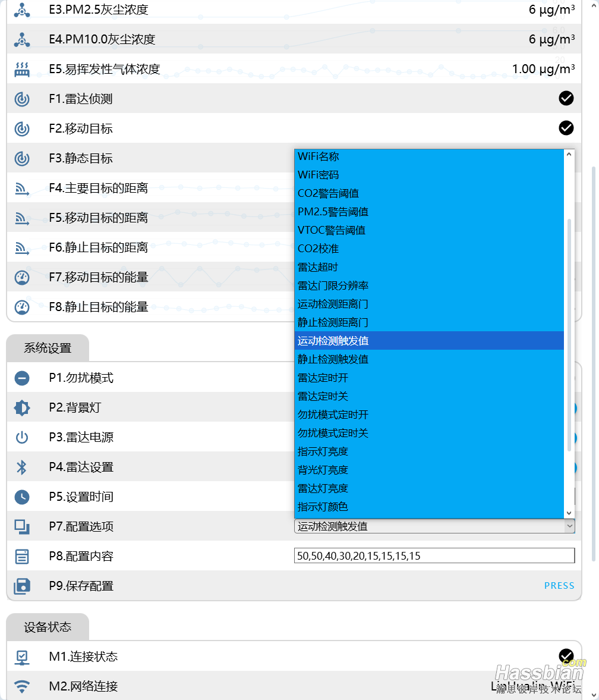Click the page vertical scrollbar
This screenshot has height=700, width=599.
point(594,364)
